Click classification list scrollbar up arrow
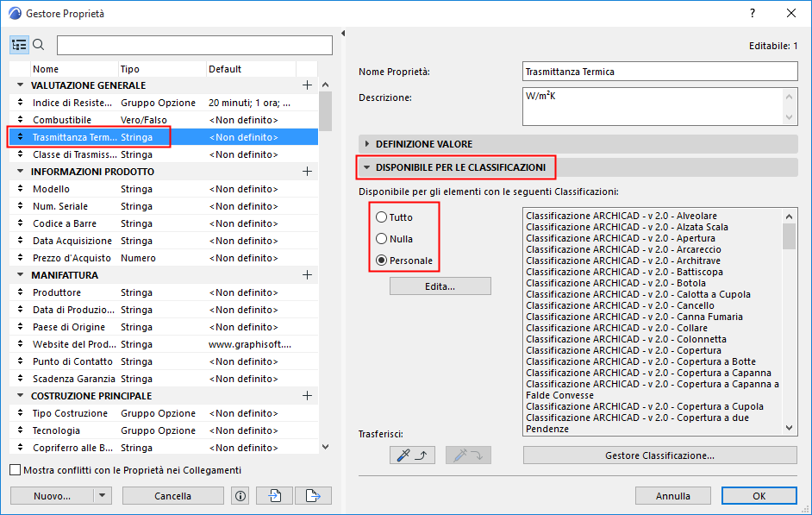This screenshot has width=812, height=515. click(x=790, y=217)
